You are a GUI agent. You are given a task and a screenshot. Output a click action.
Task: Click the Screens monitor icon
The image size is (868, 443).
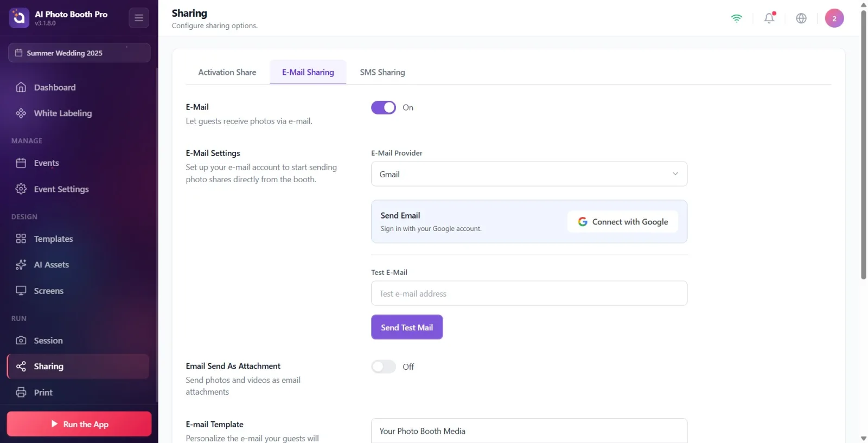click(21, 291)
